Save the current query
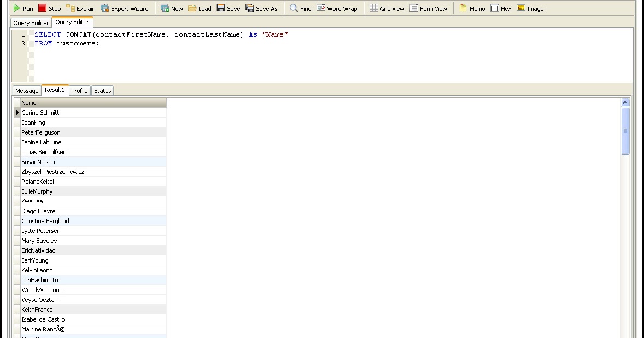 tap(228, 8)
